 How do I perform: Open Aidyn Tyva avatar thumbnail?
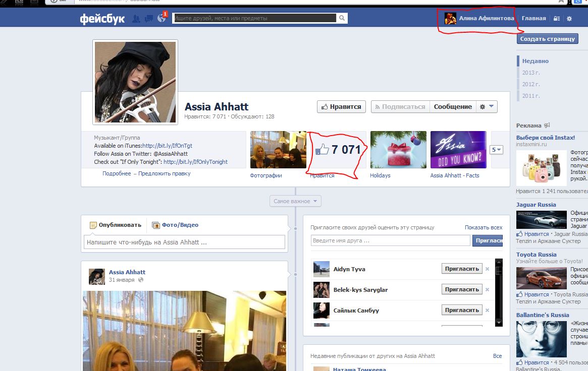(321, 269)
